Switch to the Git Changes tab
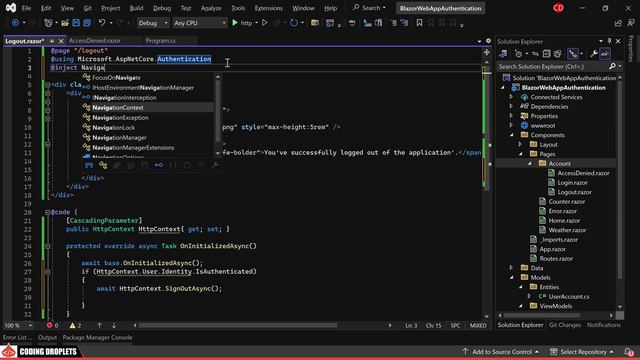 coord(565,325)
